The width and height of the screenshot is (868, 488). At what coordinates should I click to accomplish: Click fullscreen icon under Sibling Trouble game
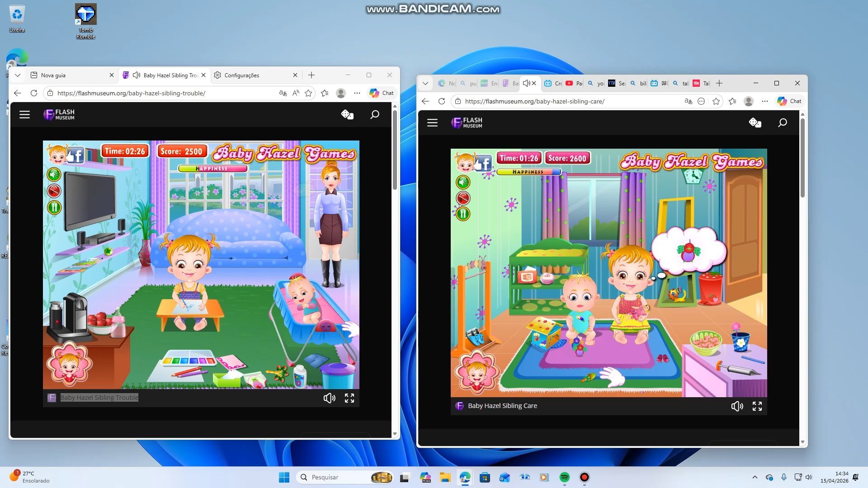coord(349,398)
